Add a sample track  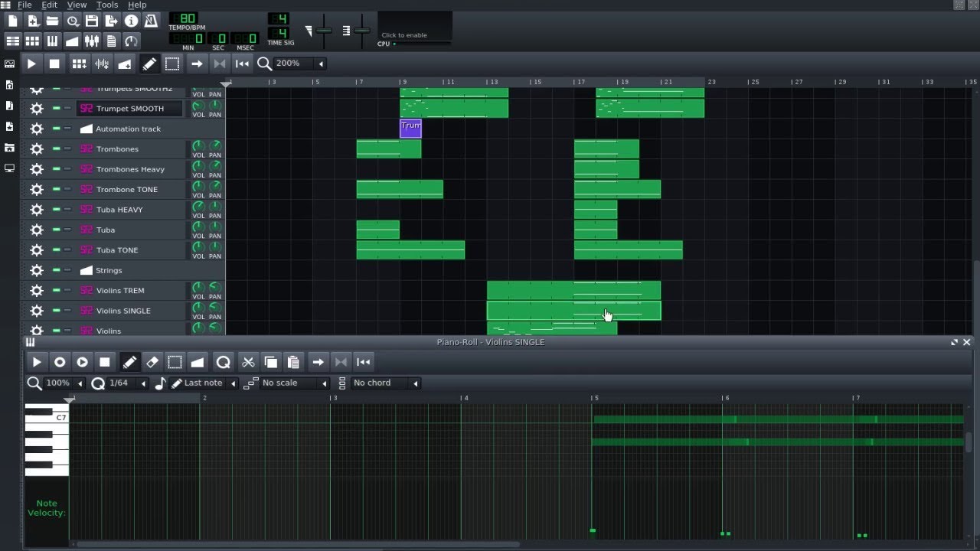click(x=102, y=64)
